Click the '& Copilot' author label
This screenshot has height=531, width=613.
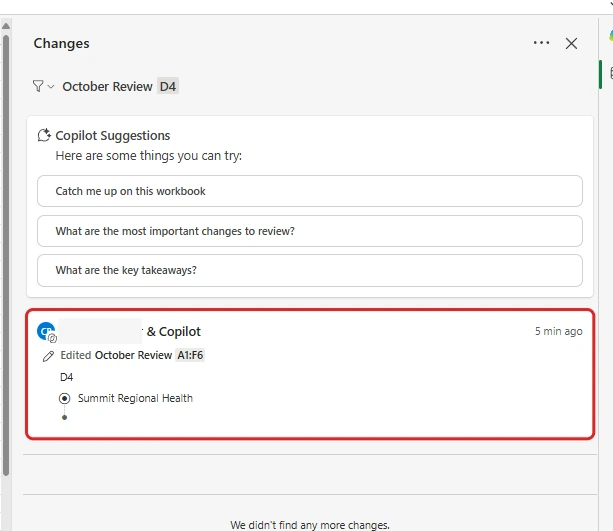coord(174,332)
